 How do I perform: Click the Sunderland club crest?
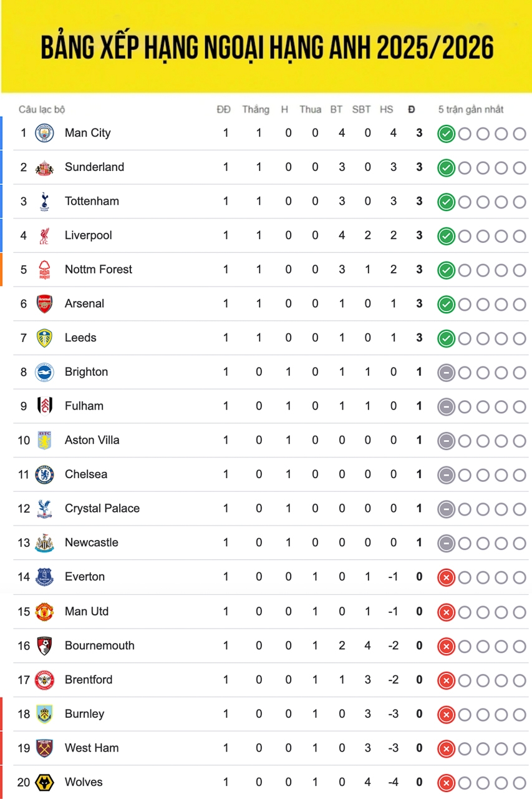(44, 167)
